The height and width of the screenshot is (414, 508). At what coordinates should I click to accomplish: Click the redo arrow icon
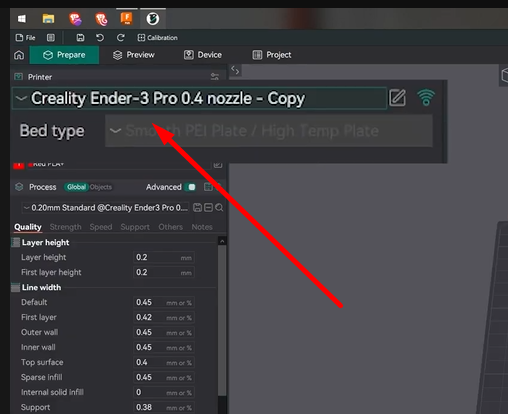click(x=121, y=38)
